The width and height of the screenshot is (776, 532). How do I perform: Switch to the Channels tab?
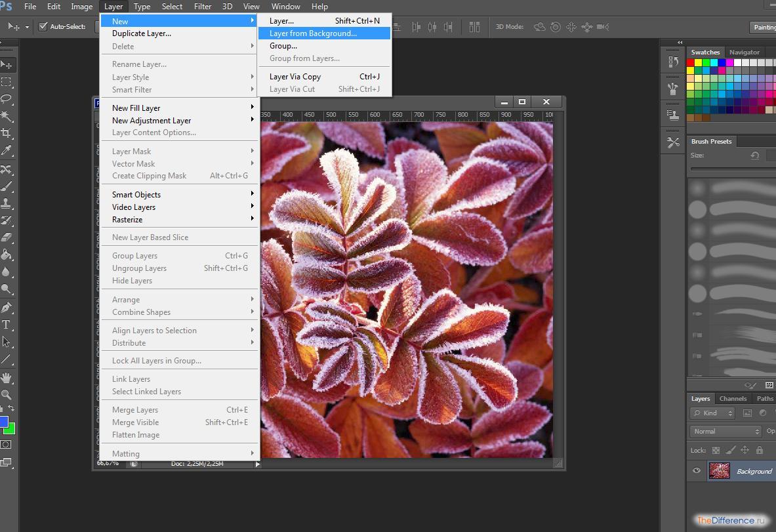pyautogui.click(x=733, y=398)
